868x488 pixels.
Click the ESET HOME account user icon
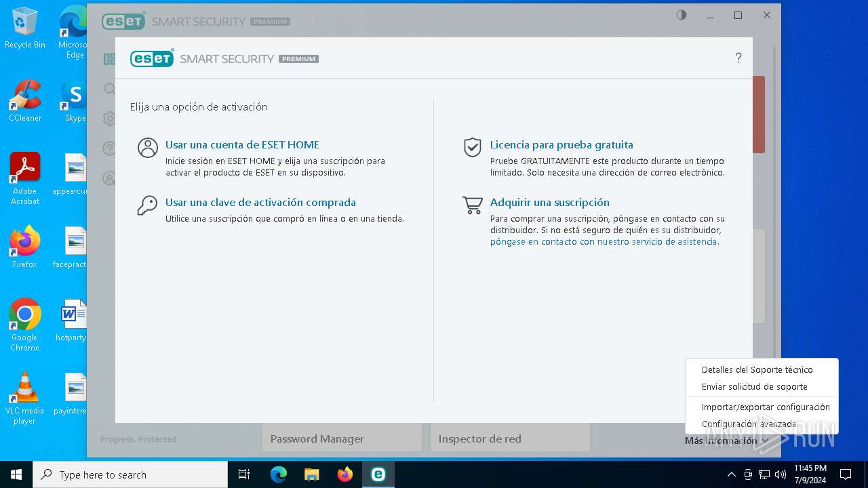pyautogui.click(x=148, y=148)
